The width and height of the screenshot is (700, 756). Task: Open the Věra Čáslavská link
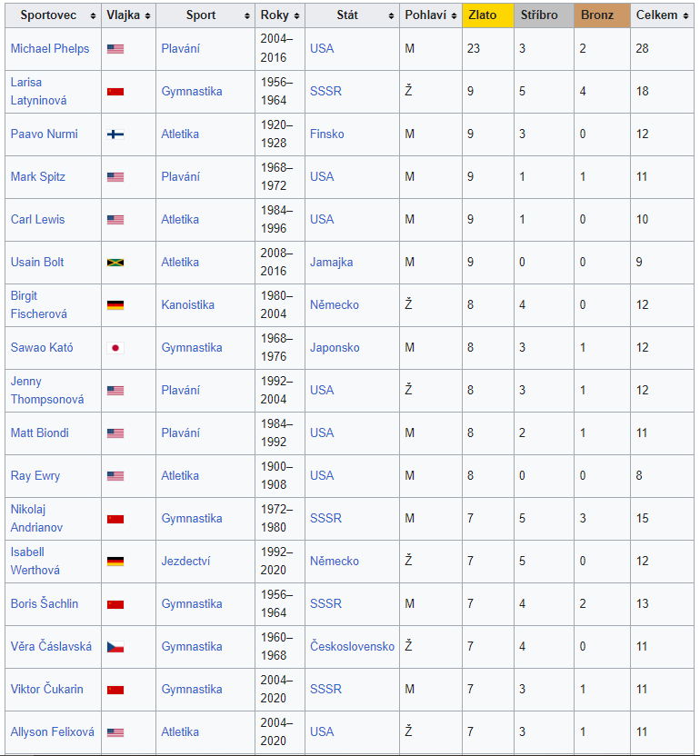51,647
